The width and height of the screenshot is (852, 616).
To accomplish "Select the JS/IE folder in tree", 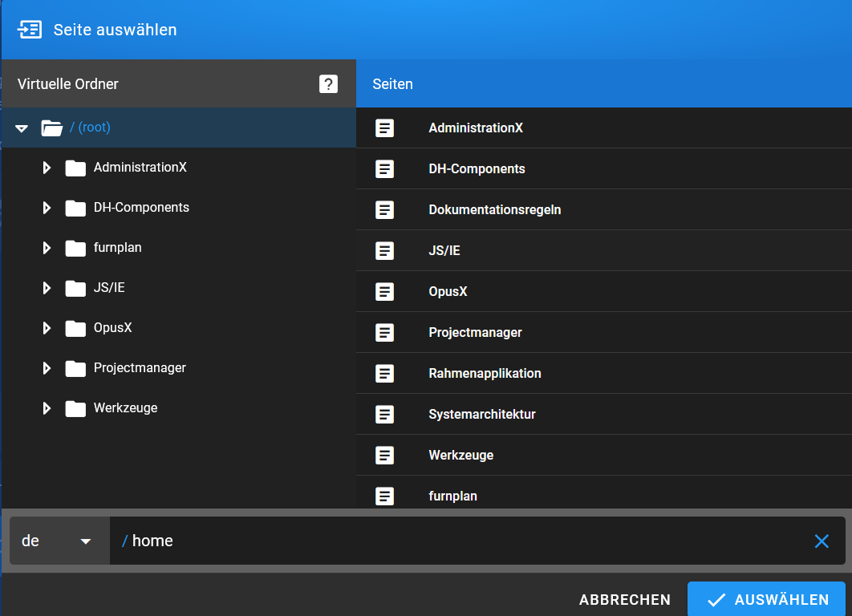I will (108, 288).
